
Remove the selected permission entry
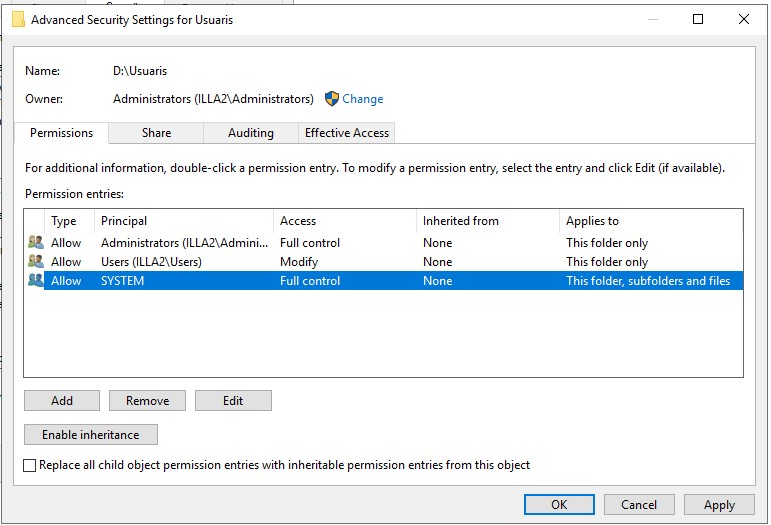(147, 401)
